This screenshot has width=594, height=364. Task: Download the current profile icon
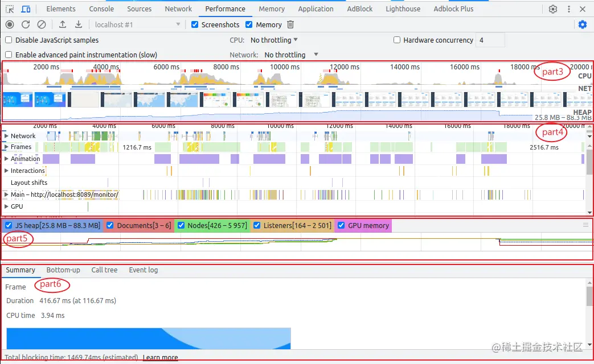[x=79, y=24]
